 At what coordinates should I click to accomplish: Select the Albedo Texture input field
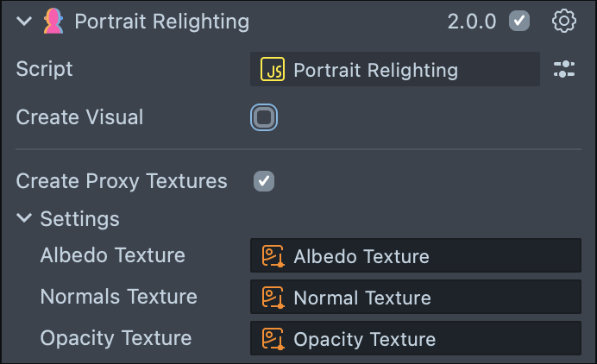coord(415,256)
